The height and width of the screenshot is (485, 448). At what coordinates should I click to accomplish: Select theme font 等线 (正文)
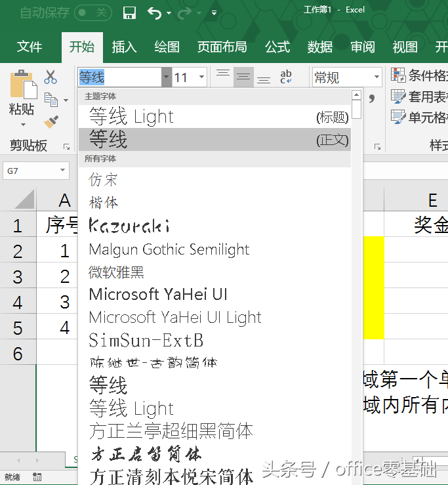click(215, 140)
